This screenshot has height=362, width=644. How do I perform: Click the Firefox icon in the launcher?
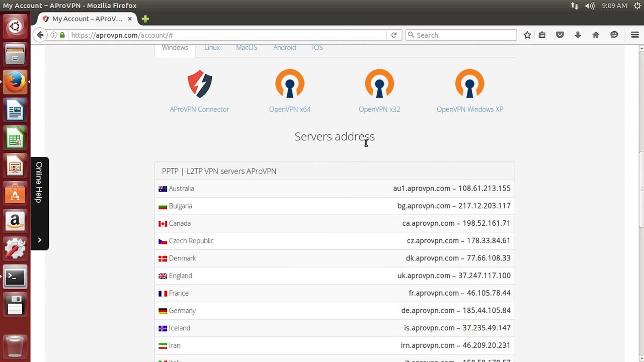(15, 81)
